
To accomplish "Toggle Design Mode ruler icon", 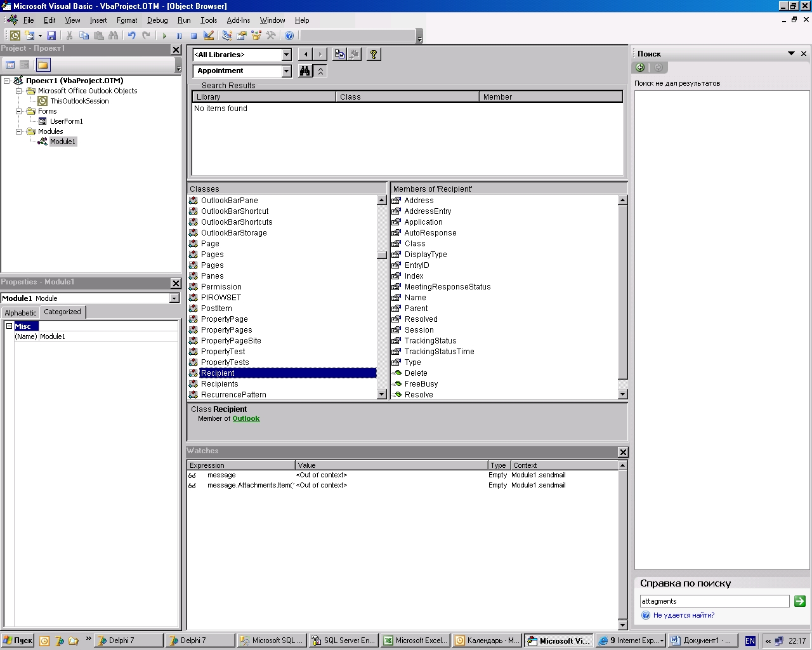I will coord(209,36).
